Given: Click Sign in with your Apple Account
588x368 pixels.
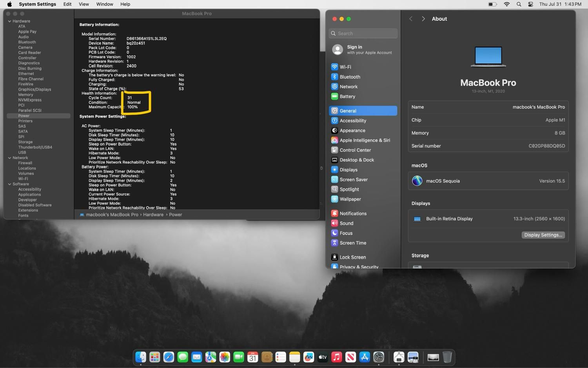Looking at the screenshot, I should 363,49.
